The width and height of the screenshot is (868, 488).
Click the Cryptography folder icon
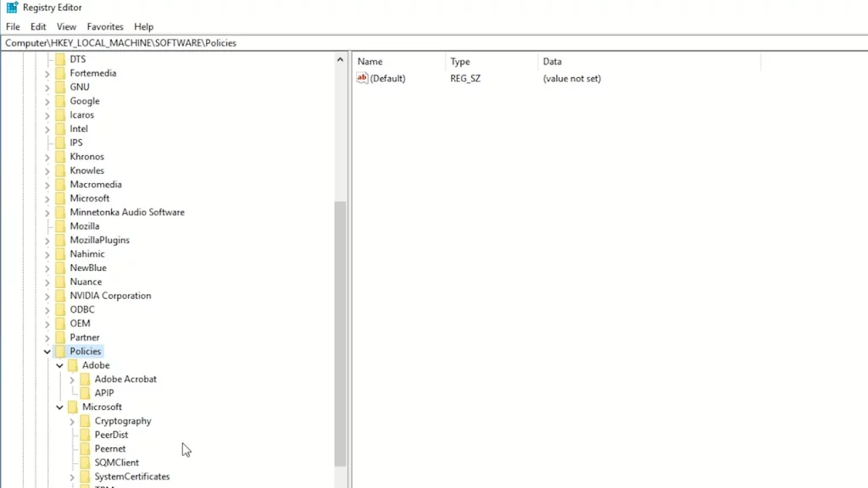[x=86, y=421]
